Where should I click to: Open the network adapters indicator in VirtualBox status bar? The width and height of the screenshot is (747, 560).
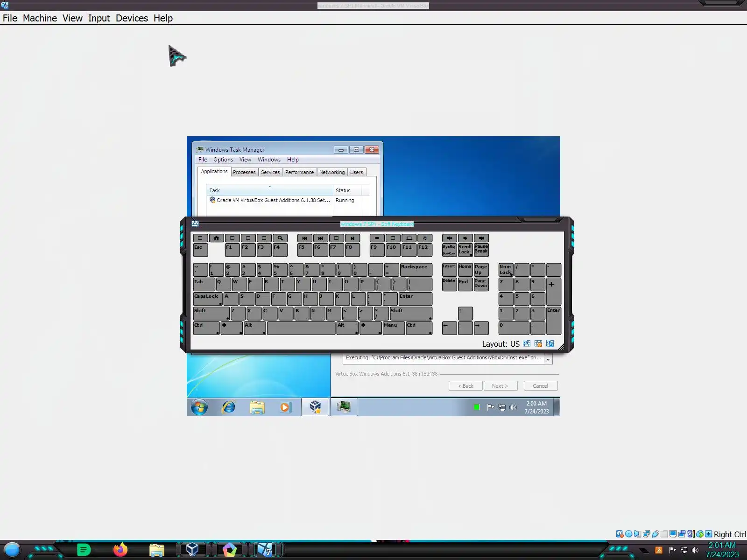coord(647,534)
